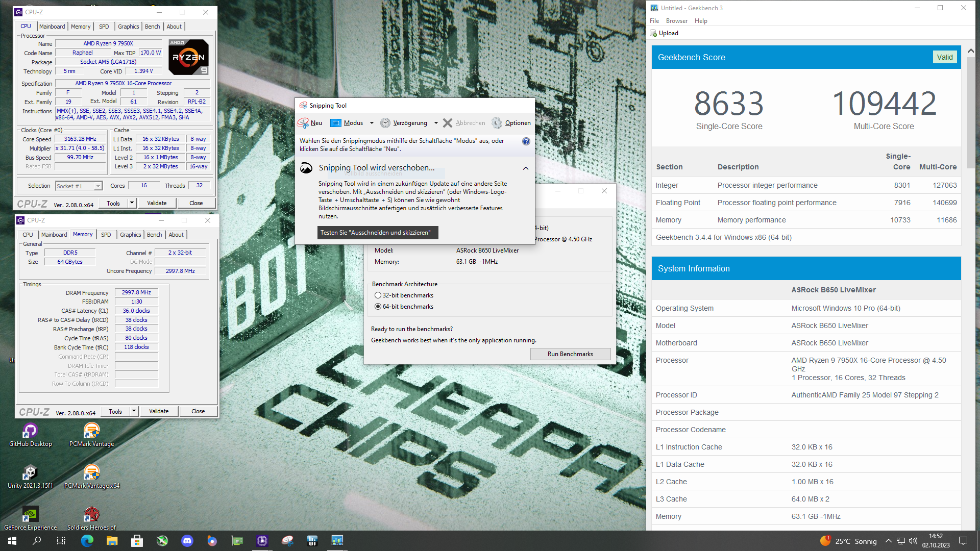This screenshot has height=551, width=980.
Task: Open the Modus dropdown arrow
Action: click(372, 123)
